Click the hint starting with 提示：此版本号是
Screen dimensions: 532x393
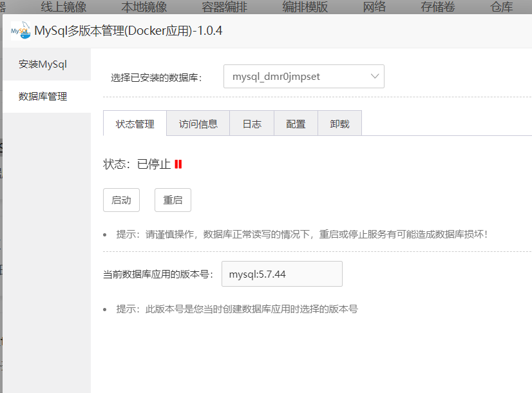tap(237, 309)
